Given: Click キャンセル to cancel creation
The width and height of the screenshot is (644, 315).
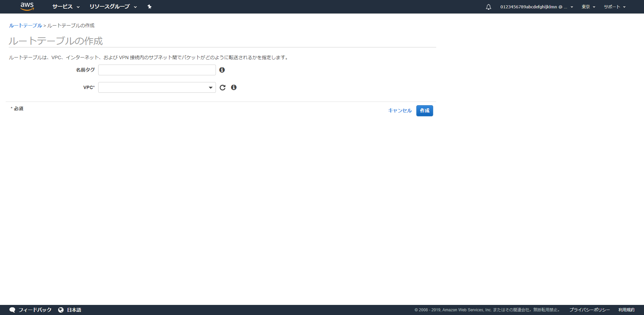Looking at the screenshot, I should (x=400, y=111).
